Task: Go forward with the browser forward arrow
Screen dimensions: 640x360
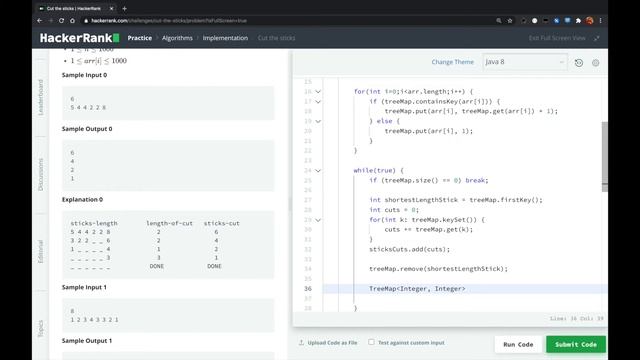Action: pos(51,20)
